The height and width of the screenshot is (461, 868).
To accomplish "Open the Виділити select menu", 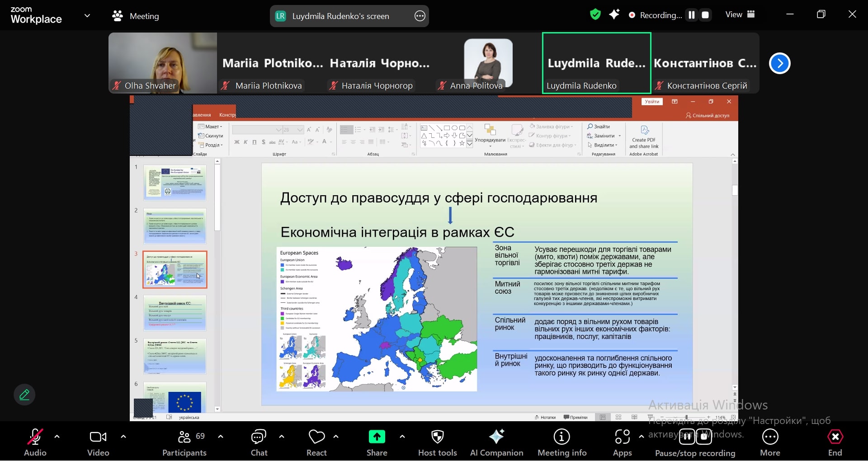I will 602,145.
